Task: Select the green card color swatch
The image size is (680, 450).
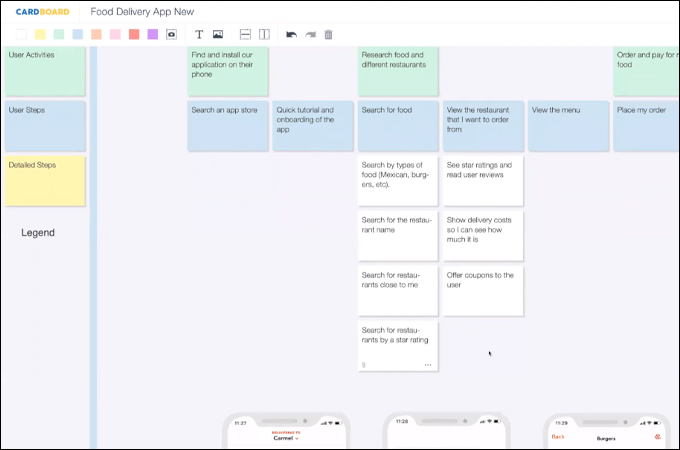Action: 59,34
